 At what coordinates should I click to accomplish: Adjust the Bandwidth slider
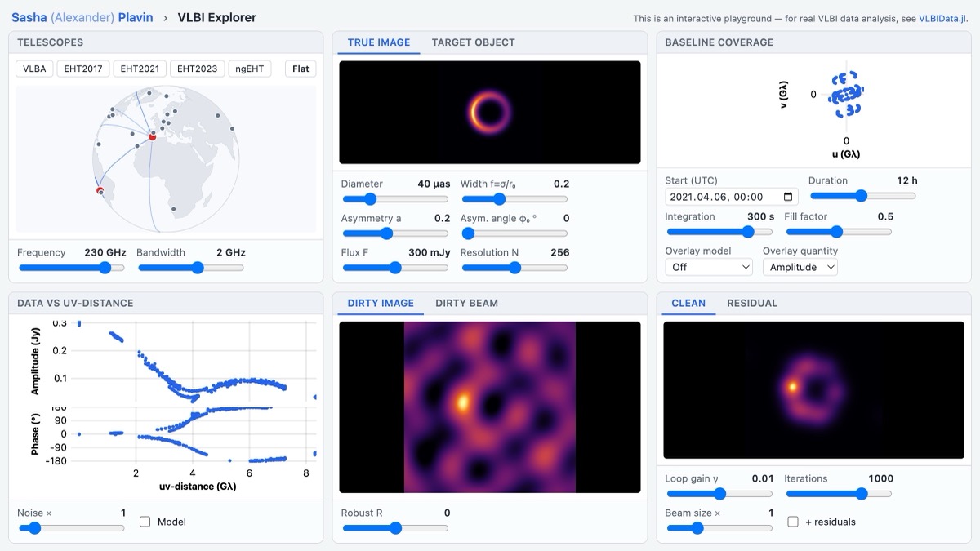[190, 268]
